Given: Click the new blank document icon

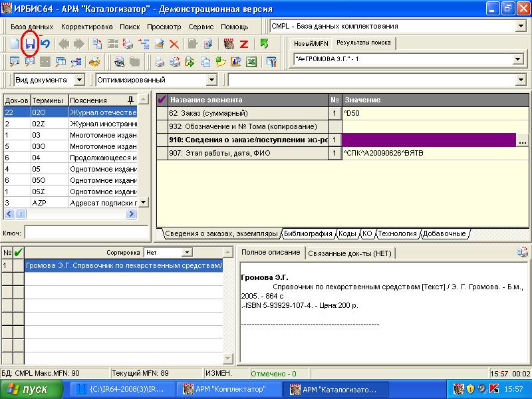Looking at the screenshot, I should (x=14, y=44).
